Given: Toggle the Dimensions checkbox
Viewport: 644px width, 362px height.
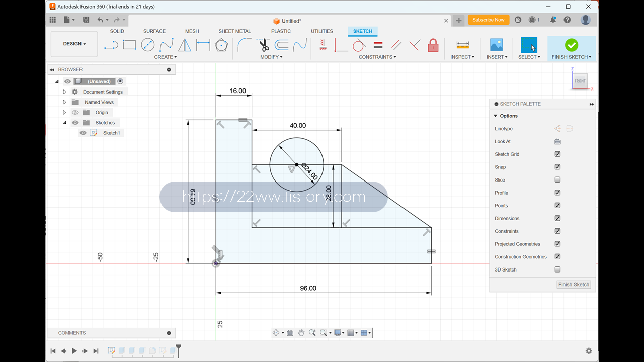Looking at the screenshot, I should pyautogui.click(x=557, y=218).
